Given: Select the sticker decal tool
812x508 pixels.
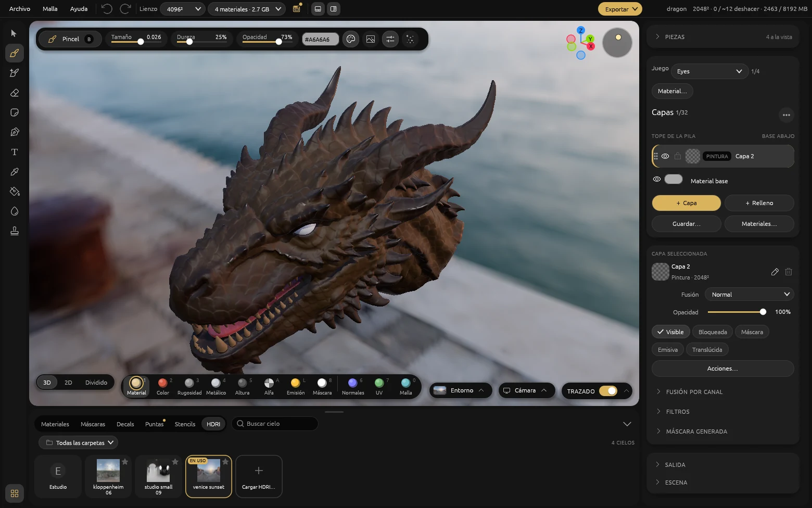Looking at the screenshot, I should (x=14, y=112).
